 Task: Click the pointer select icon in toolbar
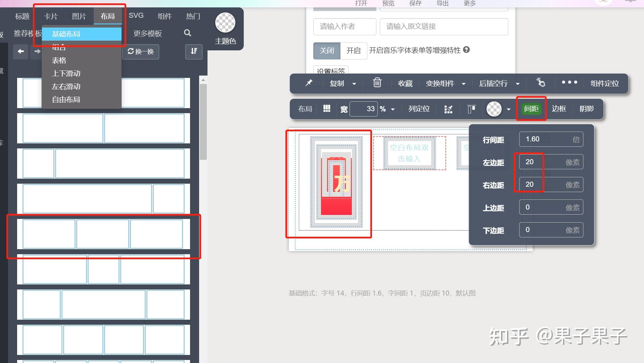coord(541,83)
